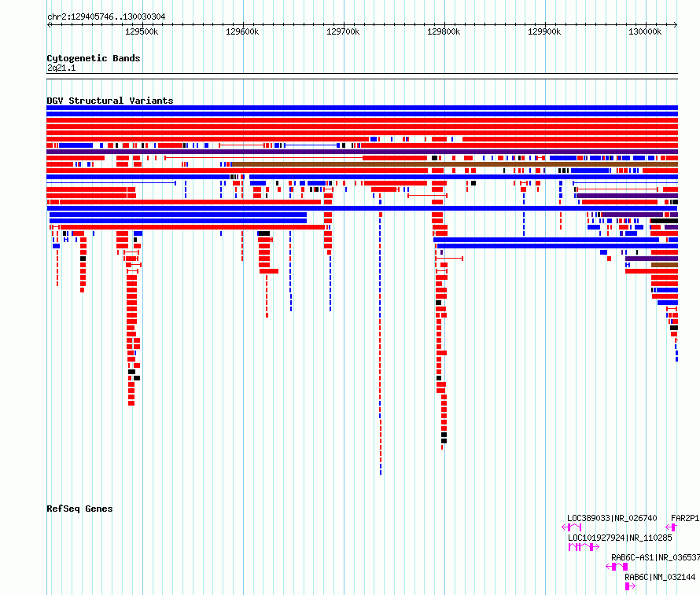
Task: Open the RAB6C|NM_032144 gene label
Action: [x=660, y=577]
